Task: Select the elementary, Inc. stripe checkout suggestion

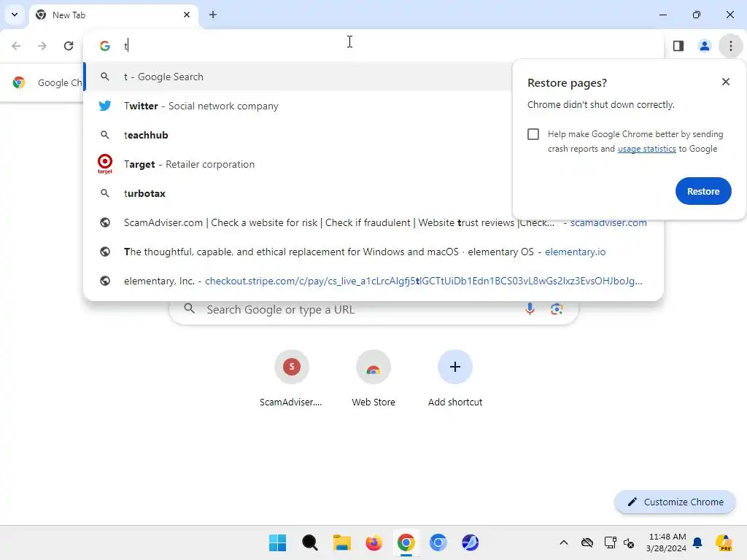Action: pyautogui.click(x=373, y=281)
